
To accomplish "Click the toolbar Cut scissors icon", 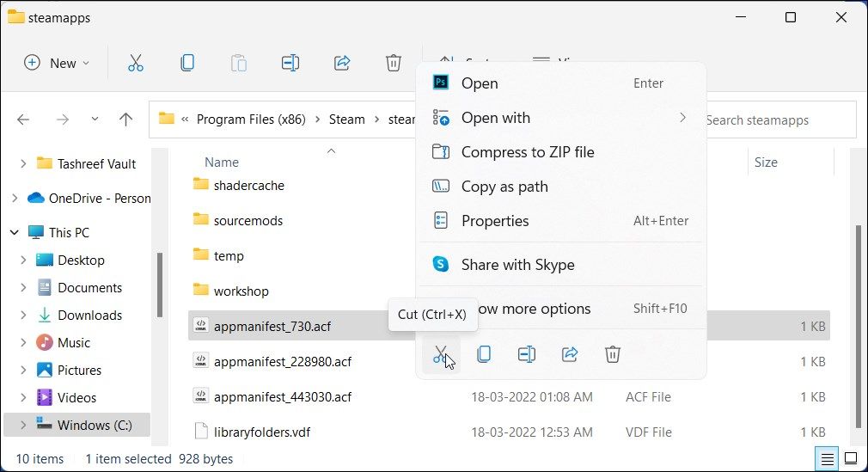I will (x=136, y=63).
